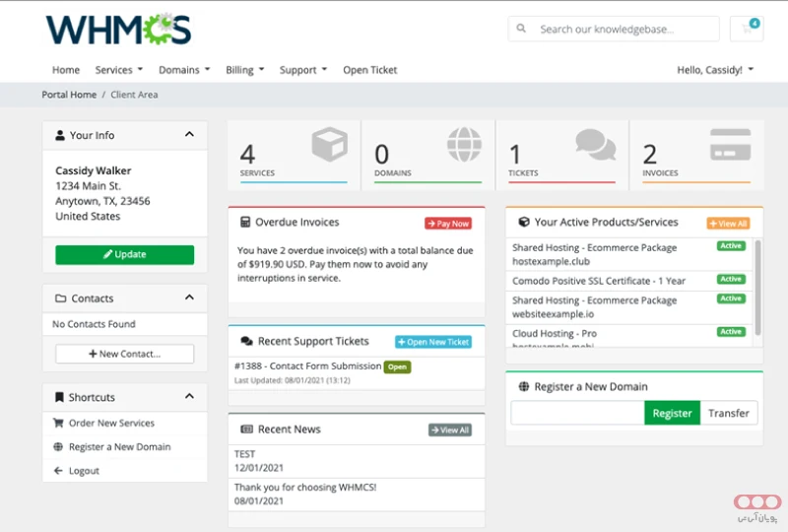Click the Client Area breadcrumb
788x532 pixels.
[134, 95]
